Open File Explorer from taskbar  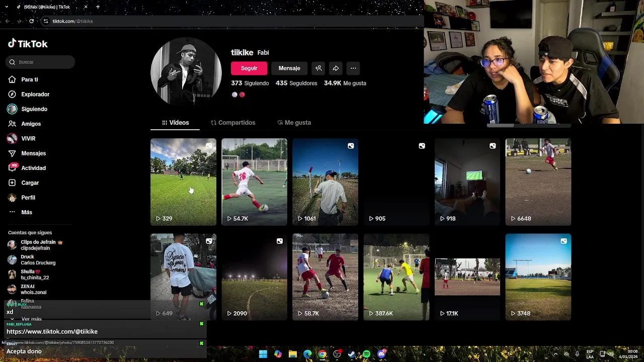pyautogui.click(x=293, y=354)
